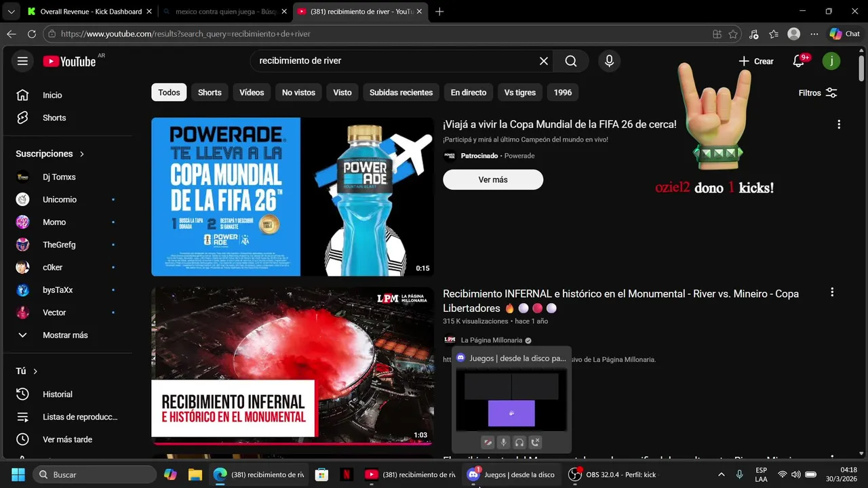The image size is (868, 488).
Task: Expand Mostrar más subscriptions
Action: click(66, 335)
